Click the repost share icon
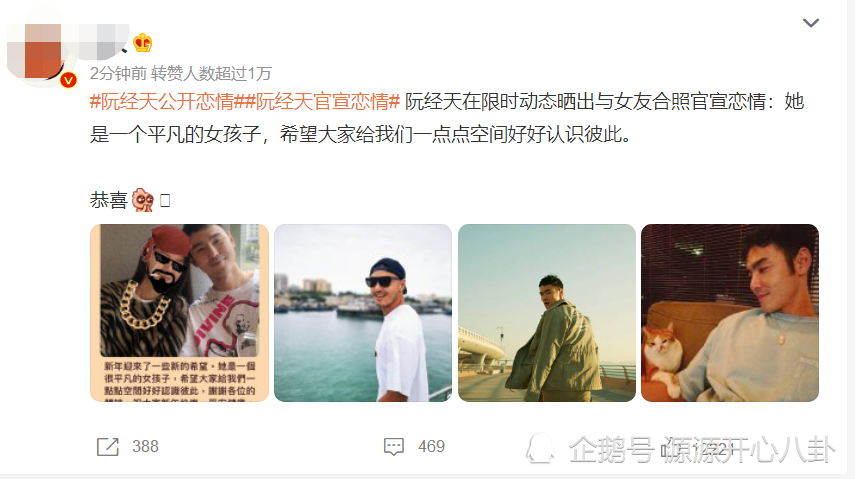 107,447
